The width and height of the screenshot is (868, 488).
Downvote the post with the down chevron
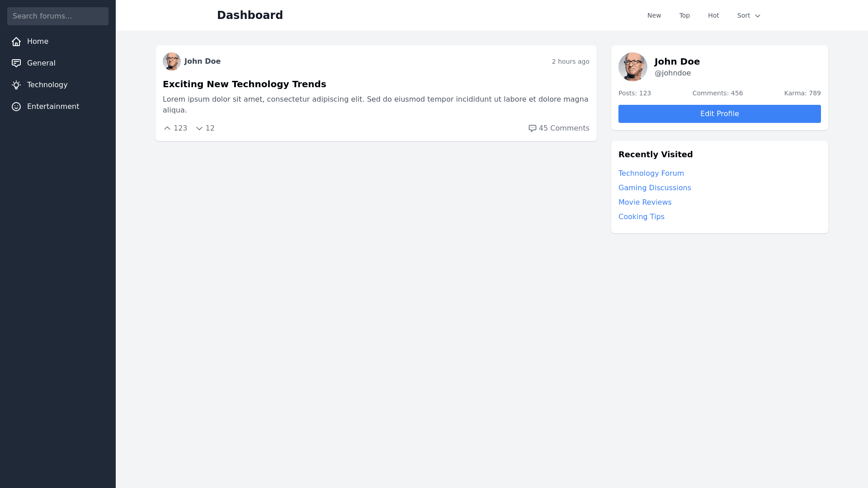click(199, 128)
